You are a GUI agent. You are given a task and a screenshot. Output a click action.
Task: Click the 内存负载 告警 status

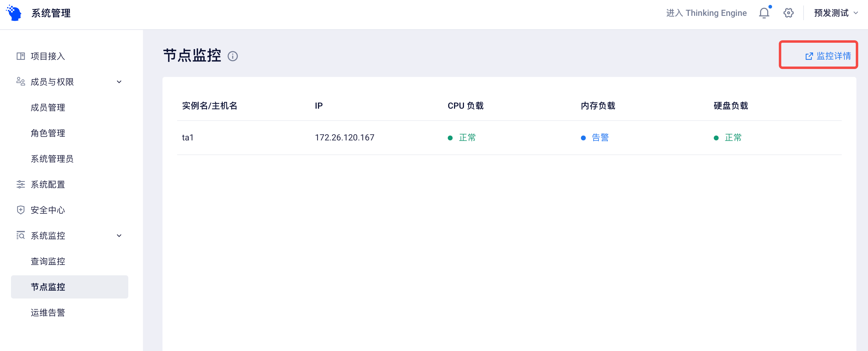(x=595, y=137)
